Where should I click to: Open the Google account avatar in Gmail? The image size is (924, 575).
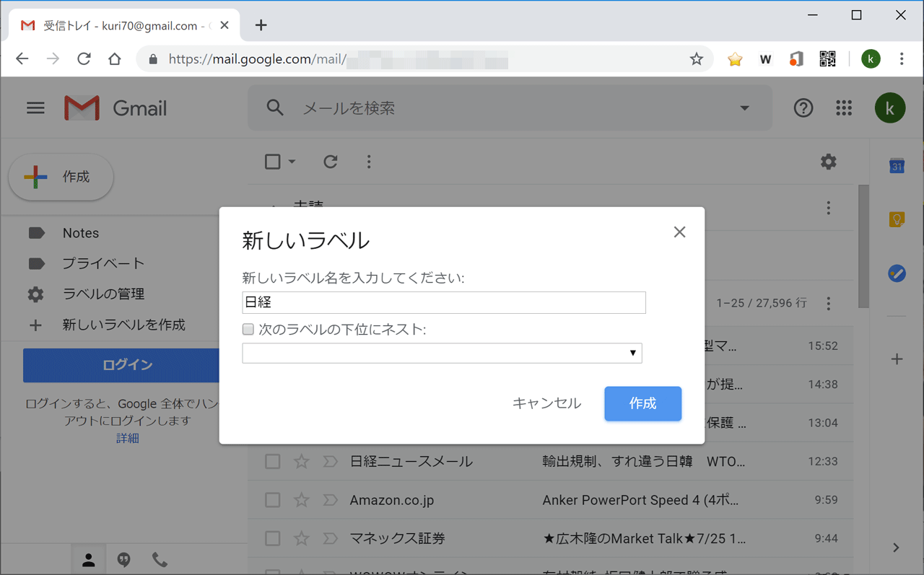pyautogui.click(x=890, y=108)
